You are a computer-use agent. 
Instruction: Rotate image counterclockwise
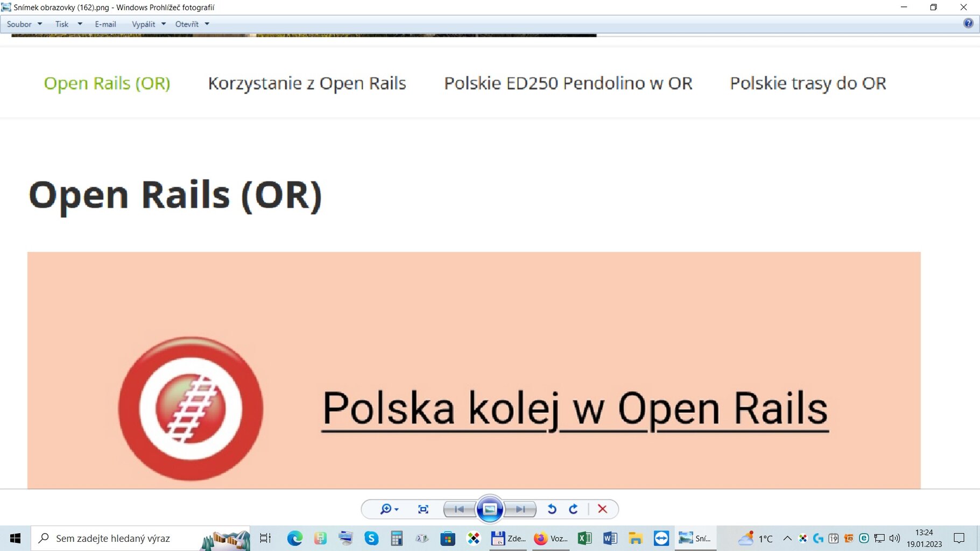[552, 509]
